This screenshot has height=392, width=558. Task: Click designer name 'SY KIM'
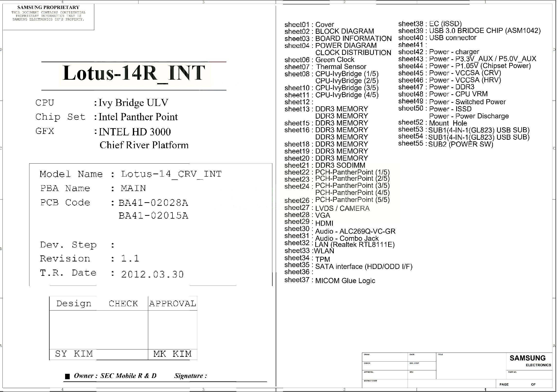pyautogui.click(x=74, y=354)
